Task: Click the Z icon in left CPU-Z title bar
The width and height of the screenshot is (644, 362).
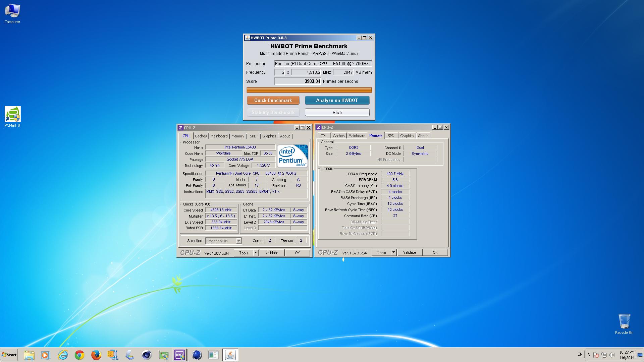Action: pyautogui.click(x=181, y=128)
